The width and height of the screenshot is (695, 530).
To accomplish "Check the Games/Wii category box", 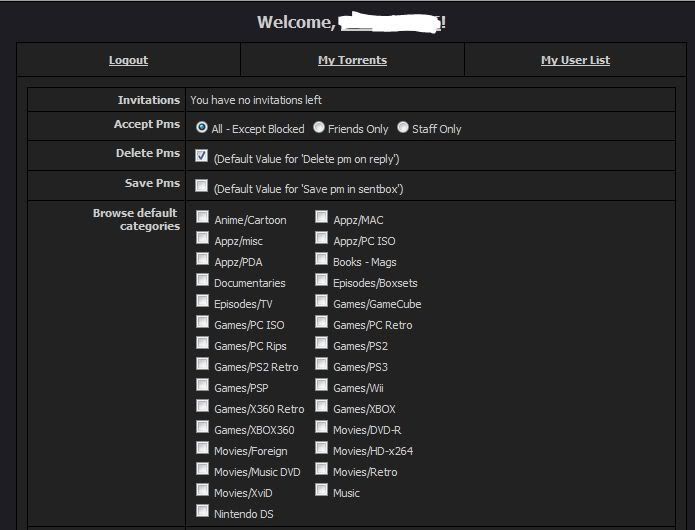I will [x=321, y=386].
